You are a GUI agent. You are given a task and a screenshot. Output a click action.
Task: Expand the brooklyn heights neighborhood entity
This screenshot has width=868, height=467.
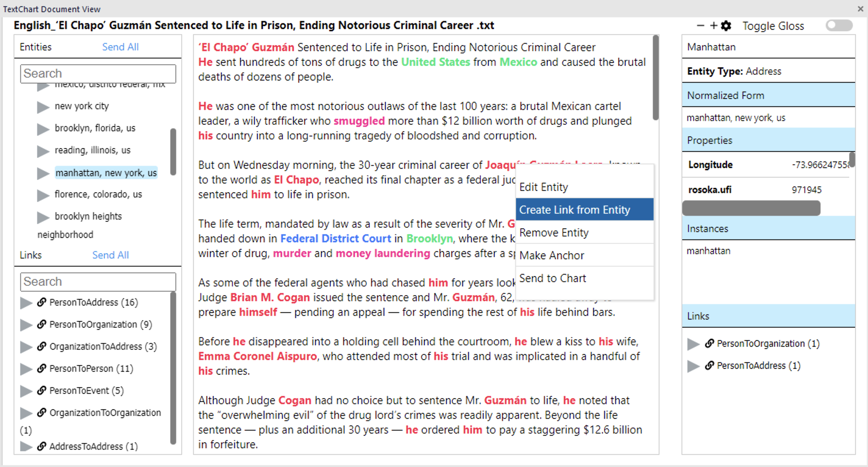(x=43, y=217)
